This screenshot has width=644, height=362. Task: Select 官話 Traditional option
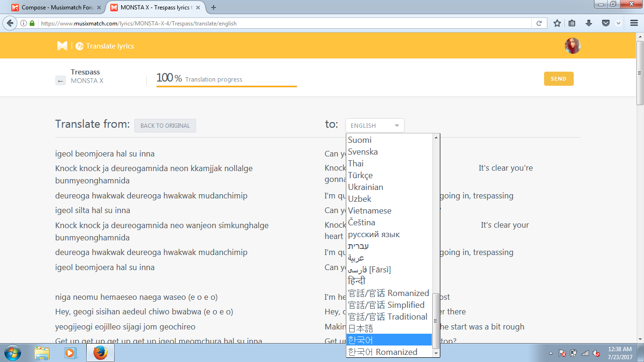389,317
